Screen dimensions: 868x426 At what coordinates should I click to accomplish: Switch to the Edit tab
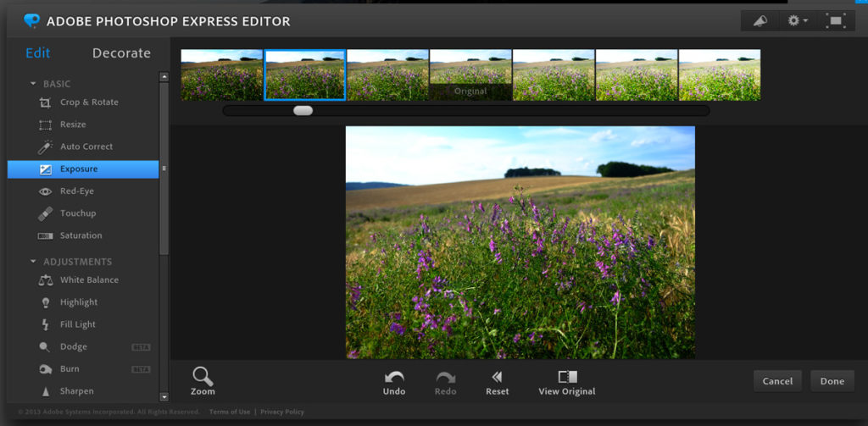click(38, 53)
